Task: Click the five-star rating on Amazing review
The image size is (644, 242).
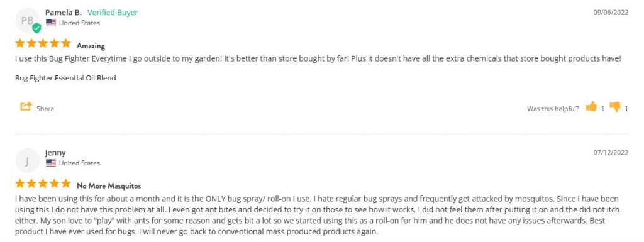Action: click(43, 43)
